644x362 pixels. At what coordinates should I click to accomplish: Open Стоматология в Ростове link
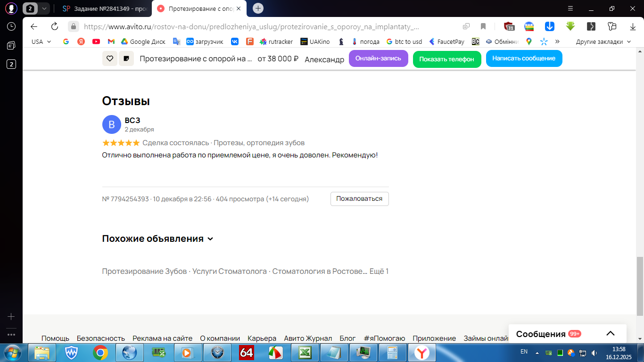[320, 271]
